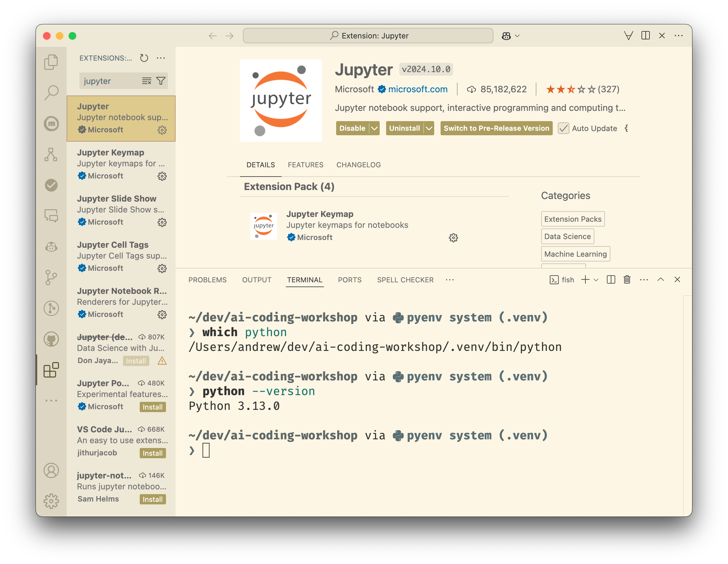Click the Uninstall button
The image size is (728, 564).
point(404,128)
